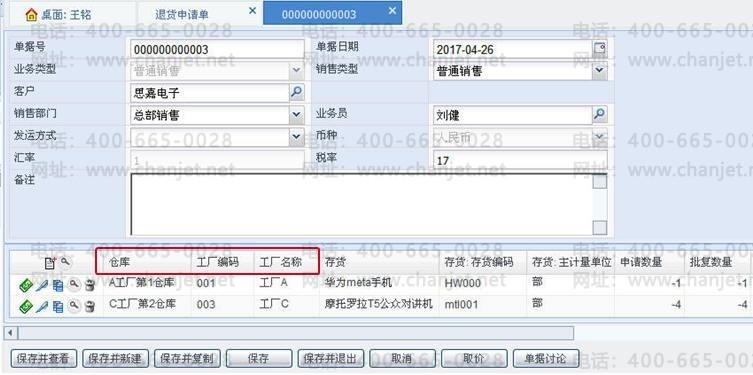Screen dimensions: 753x375
Task: Click the HW000 inventory code cell
Action: pos(483,283)
